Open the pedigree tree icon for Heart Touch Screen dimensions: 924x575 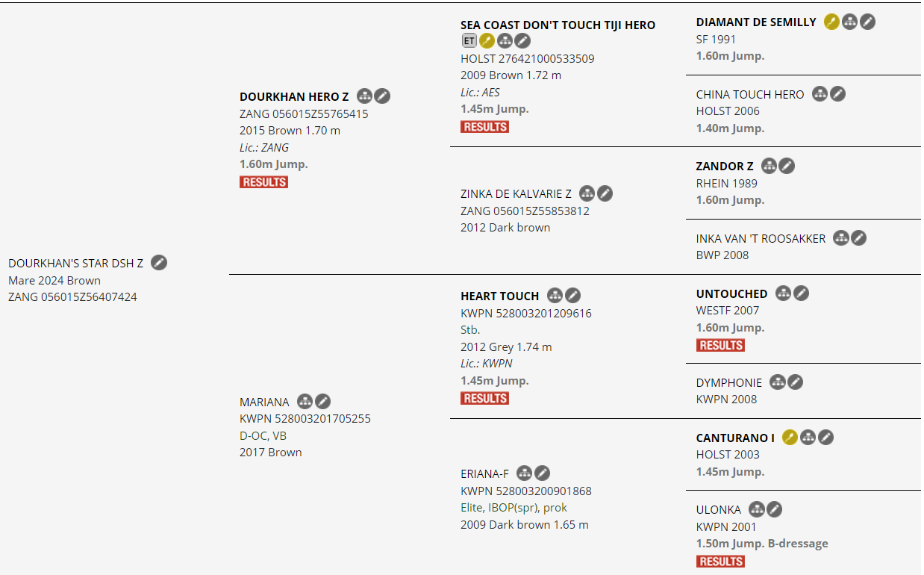555,296
